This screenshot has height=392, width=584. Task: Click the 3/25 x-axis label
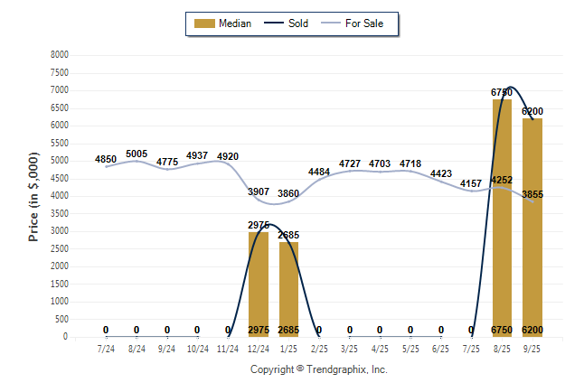pos(350,348)
